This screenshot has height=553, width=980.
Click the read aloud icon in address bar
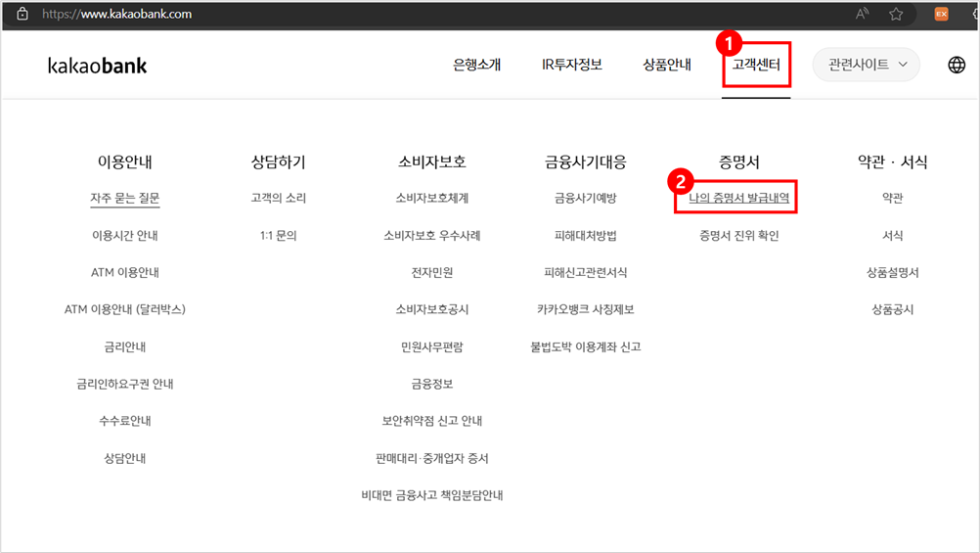point(863,14)
